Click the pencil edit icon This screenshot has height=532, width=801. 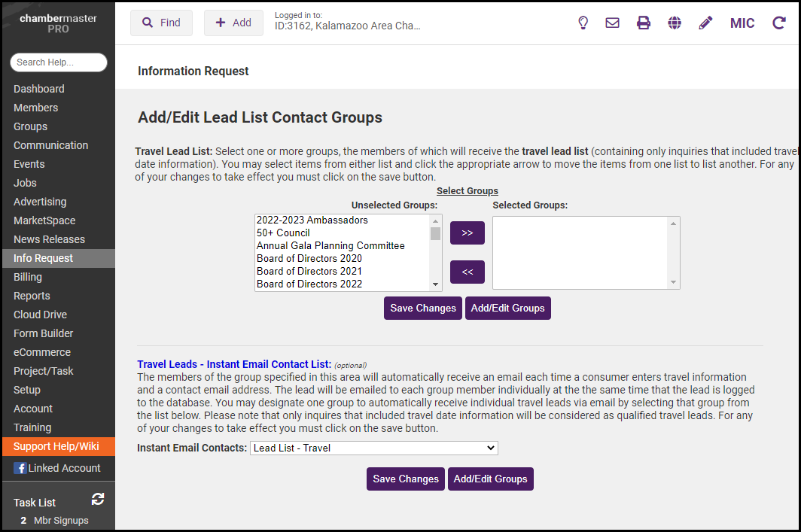click(x=705, y=23)
